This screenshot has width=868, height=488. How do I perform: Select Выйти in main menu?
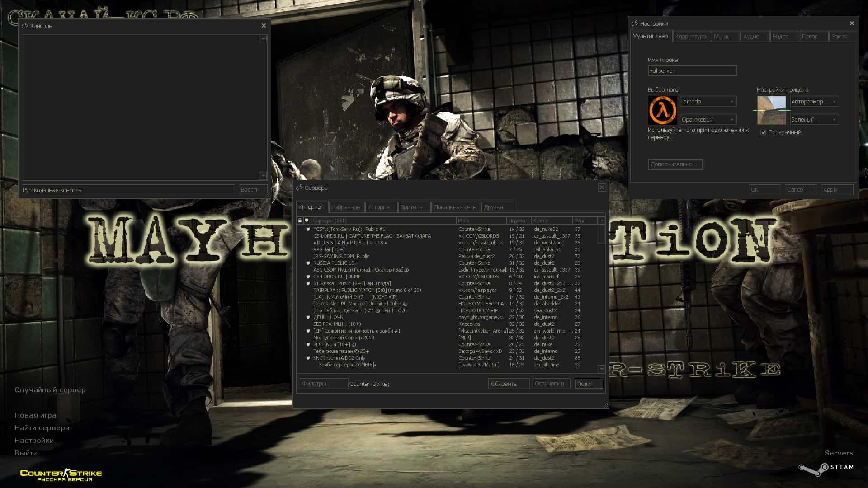click(26, 453)
